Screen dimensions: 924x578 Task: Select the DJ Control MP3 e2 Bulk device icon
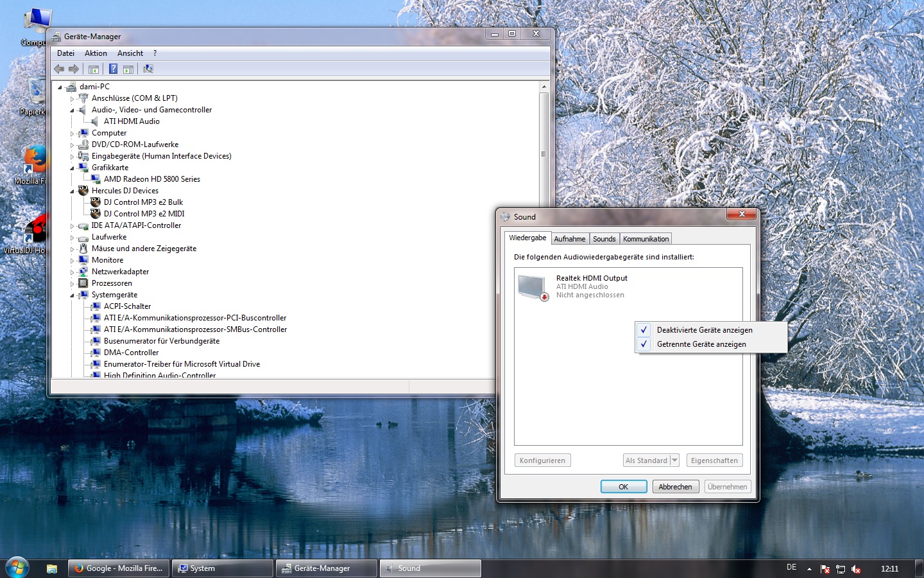[x=96, y=202]
